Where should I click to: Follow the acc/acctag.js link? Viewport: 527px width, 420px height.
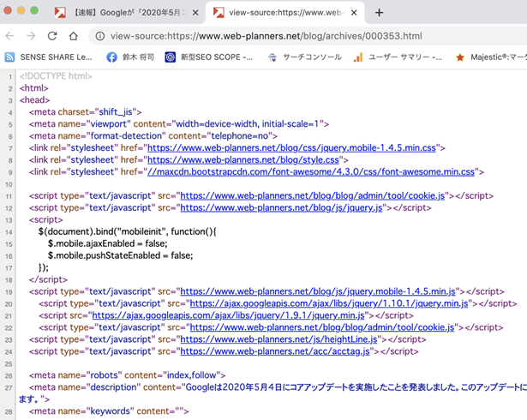275,351
